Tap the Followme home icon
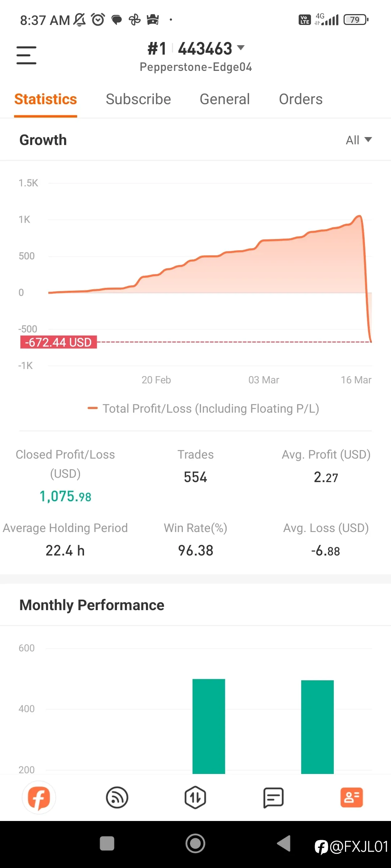391x868 pixels. tap(39, 797)
